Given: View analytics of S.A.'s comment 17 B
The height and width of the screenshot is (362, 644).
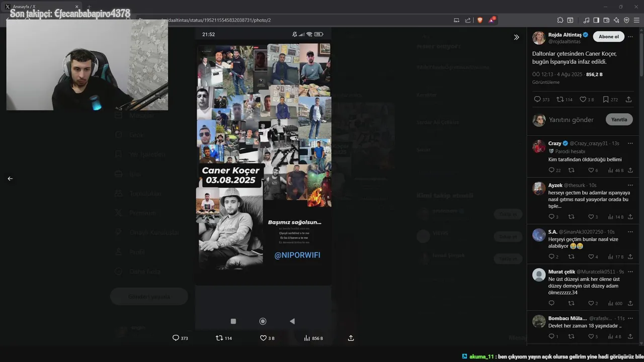Looking at the screenshot, I should (616, 256).
